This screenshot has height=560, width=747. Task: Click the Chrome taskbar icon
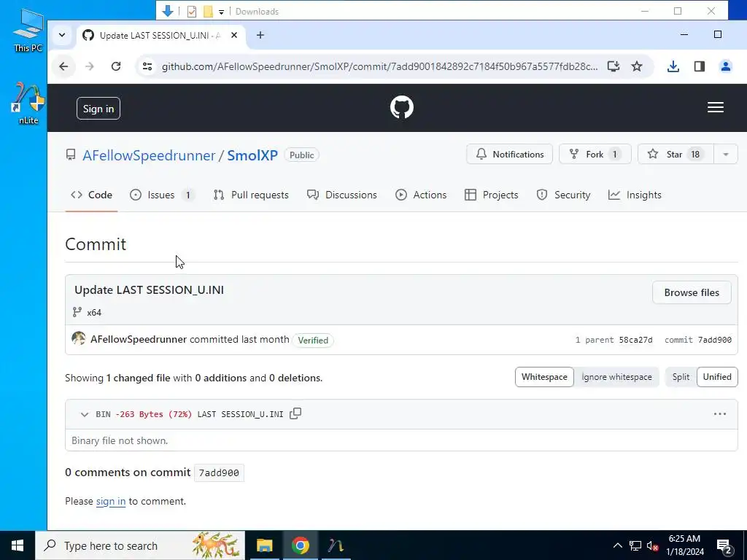pyautogui.click(x=300, y=545)
